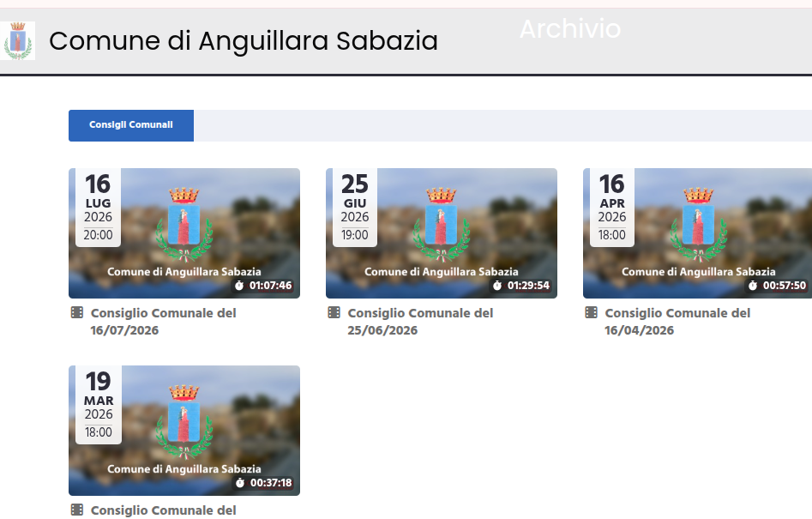Click film icon beside Consiglio Comunale del 16/04/2026
This screenshot has height=519, width=812.
coord(591,312)
